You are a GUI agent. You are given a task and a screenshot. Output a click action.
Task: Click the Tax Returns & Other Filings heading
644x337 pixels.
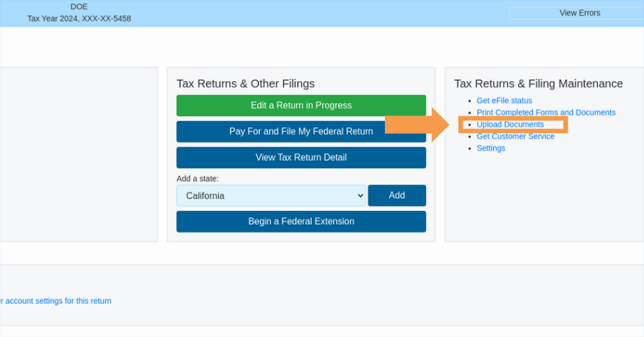click(x=246, y=84)
